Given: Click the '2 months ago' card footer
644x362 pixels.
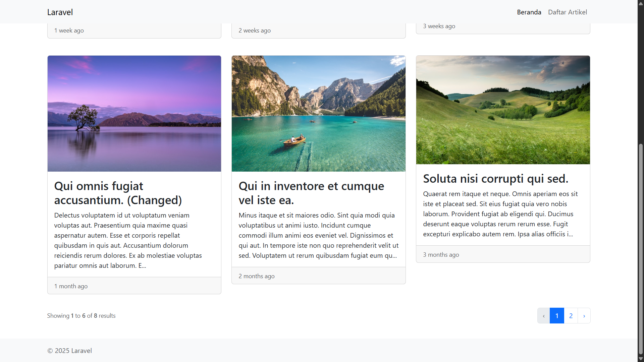Looking at the screenshot, I should 318,276.
